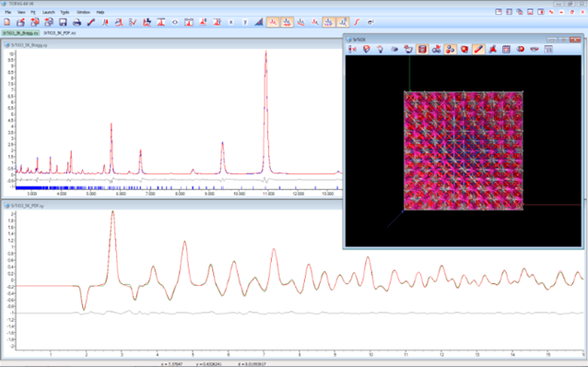588x367 pixels.
Task: Toggle the highlighted unit cell box icon
Action: pos(422,49)
